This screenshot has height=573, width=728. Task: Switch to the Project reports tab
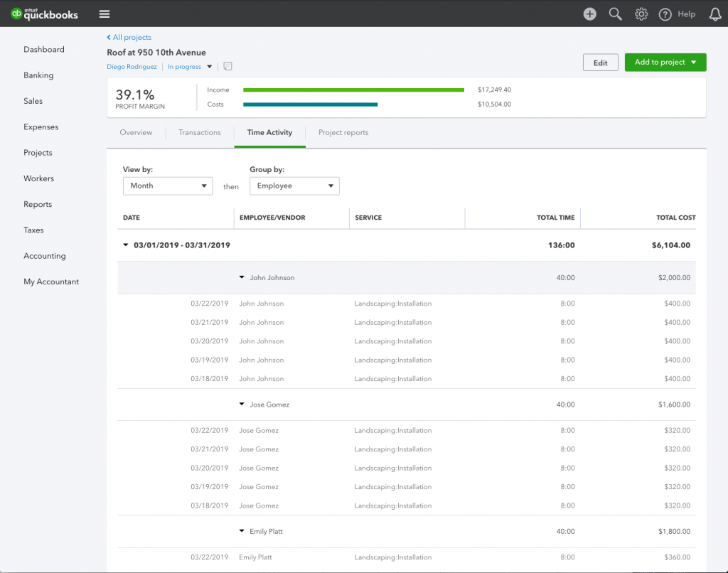(x=343, y=132)
